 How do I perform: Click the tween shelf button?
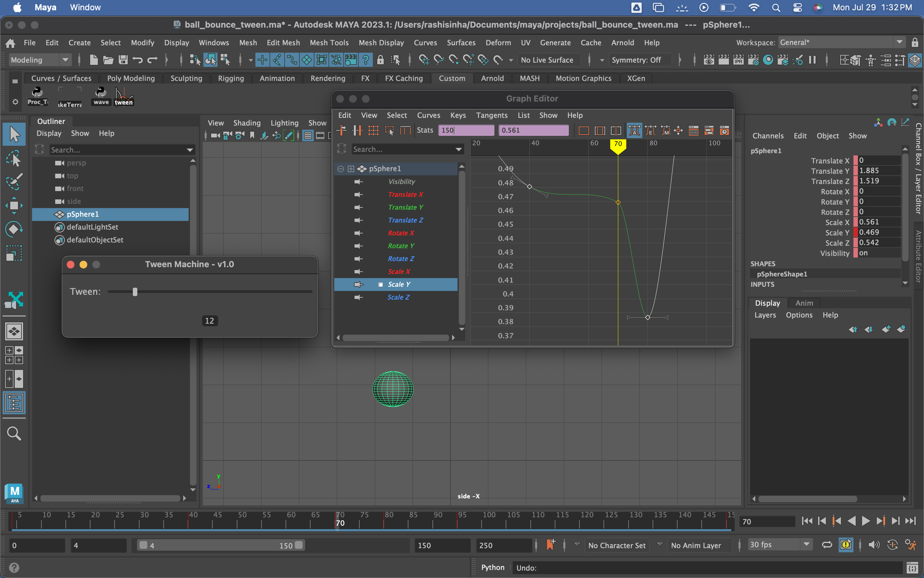coord(124,96)
